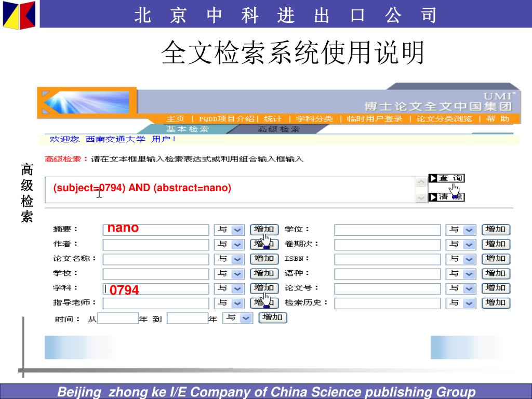Screen dimensions: 532x399
Task: Click the 清除 clear button
Action: (446, 197)
